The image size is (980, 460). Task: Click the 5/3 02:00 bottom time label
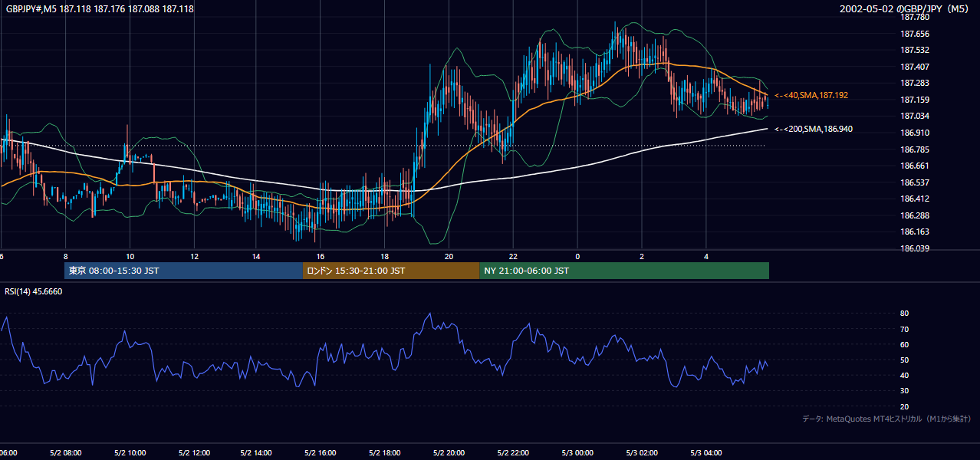pos(642,453)
